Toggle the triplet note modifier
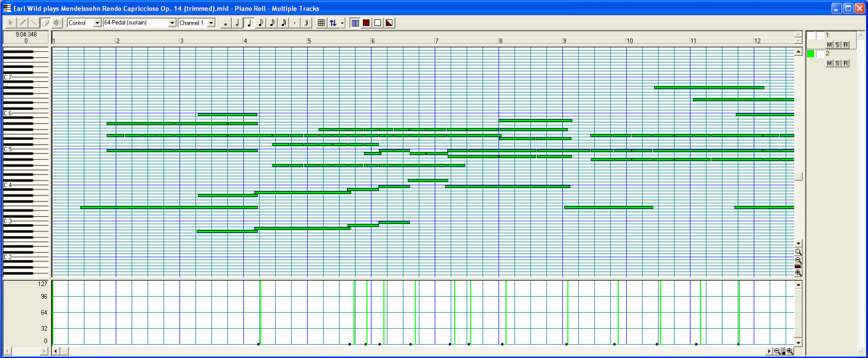Screen dimensions: 868x358 (x=306, y=23)
